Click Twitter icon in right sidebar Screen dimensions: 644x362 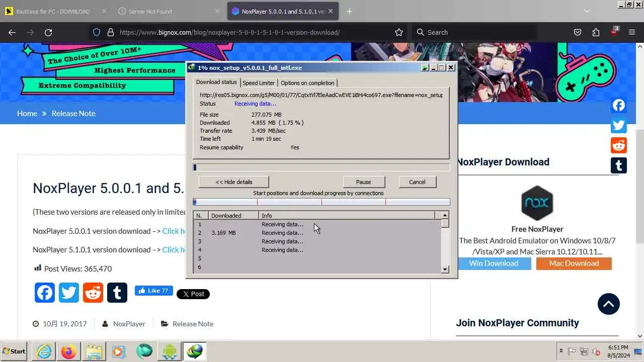pos(619,125)
